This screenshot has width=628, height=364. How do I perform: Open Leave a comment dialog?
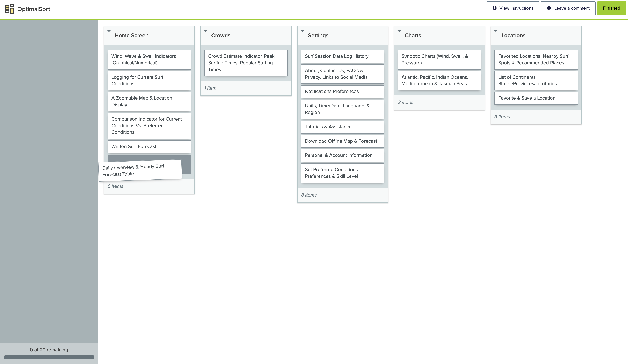pos(568,8)
